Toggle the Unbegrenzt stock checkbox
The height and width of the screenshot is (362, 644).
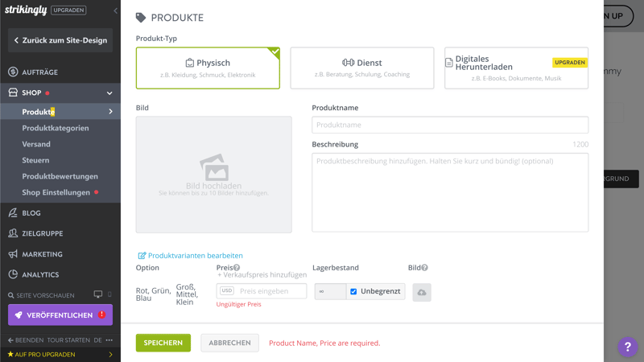coord(353,291)
